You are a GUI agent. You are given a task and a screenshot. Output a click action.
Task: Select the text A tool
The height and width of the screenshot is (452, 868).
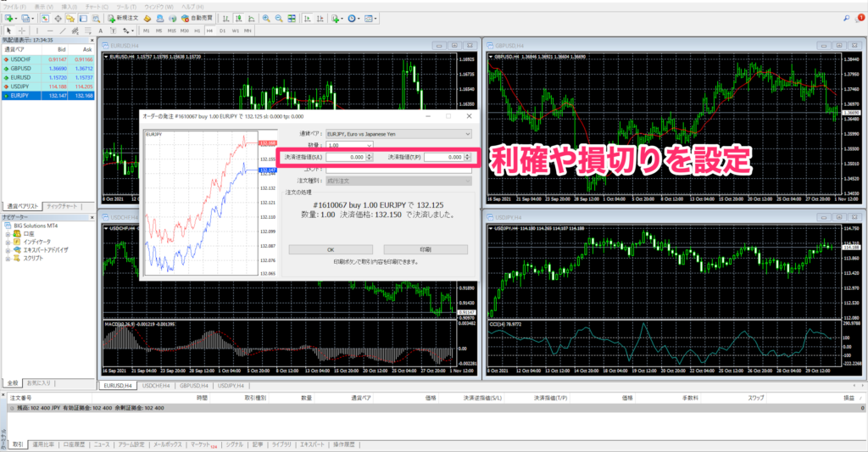pos(100,31)
